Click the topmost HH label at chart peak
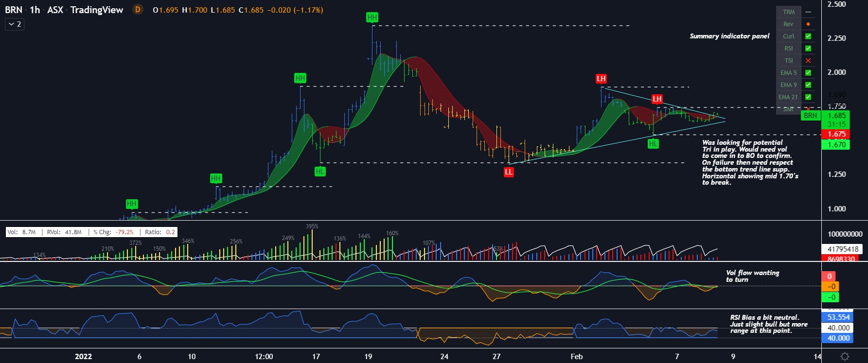 tap(372, 17)
